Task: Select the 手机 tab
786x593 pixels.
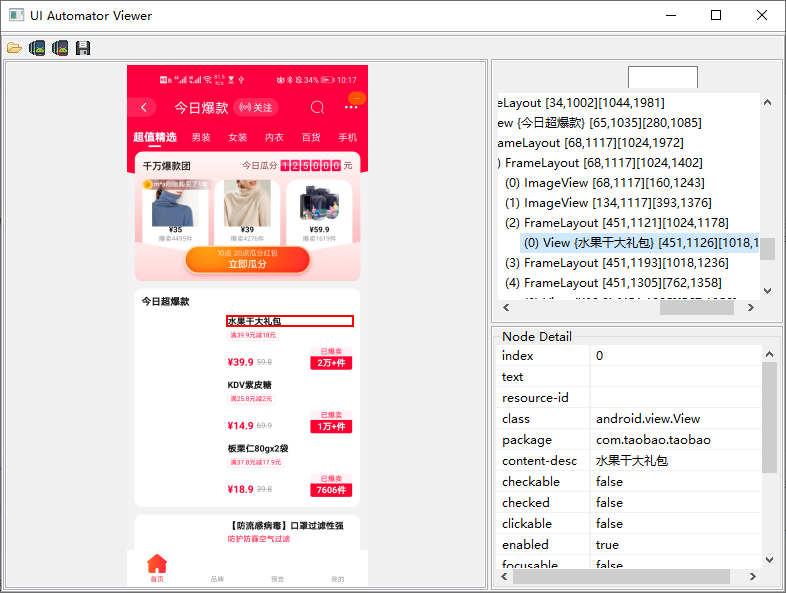Action: click(x=347, y=137)
